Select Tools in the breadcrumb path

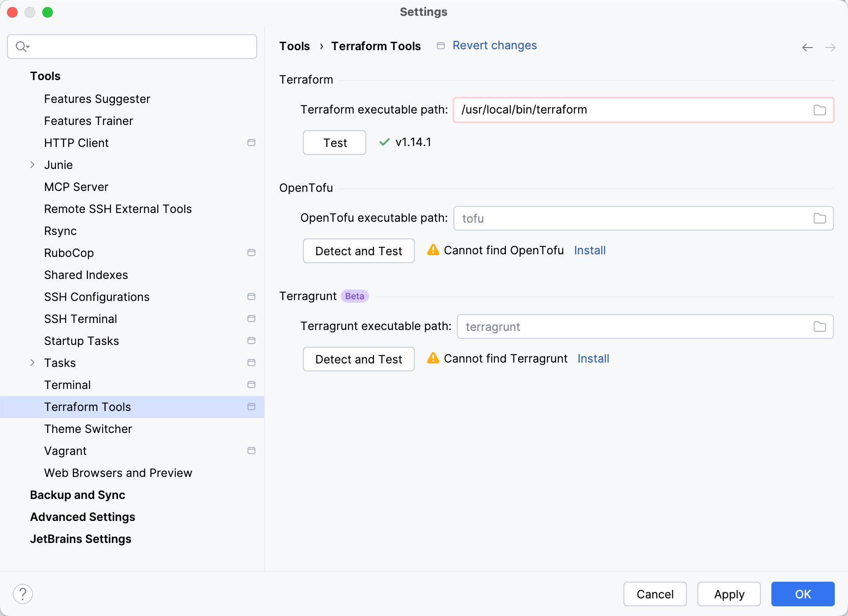[294, 46]
